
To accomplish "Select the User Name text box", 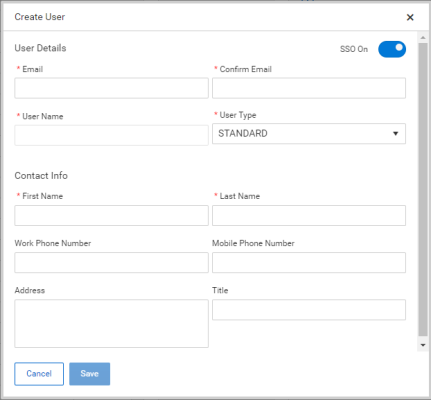I will pyautogui.click(x=111, y=135).
